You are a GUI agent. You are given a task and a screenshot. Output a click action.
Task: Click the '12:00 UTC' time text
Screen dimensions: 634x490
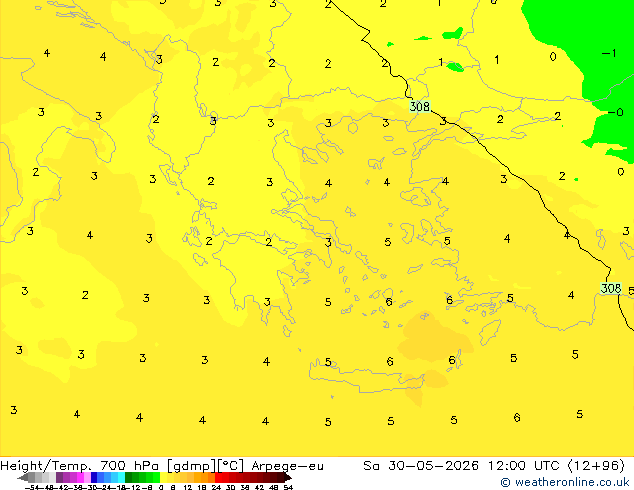526,466
